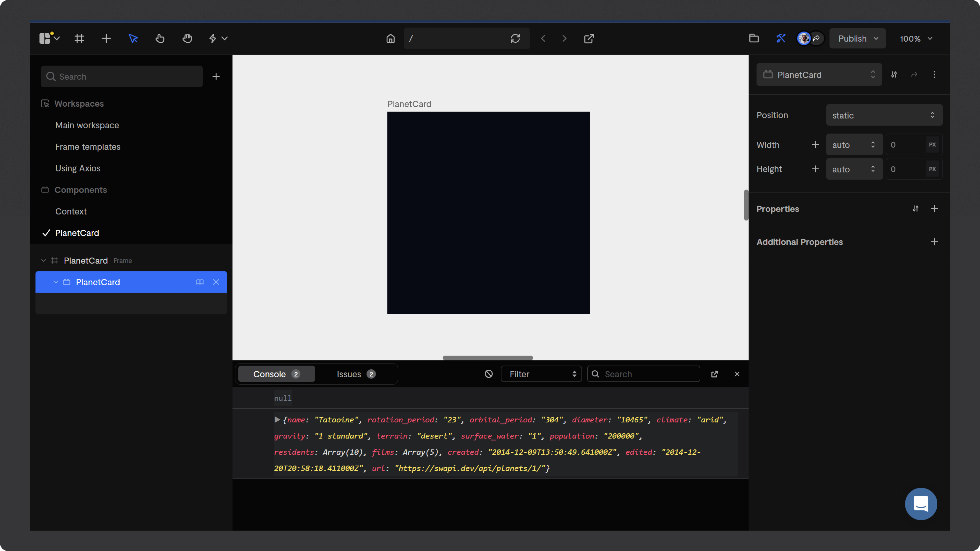Click the console Search field

(647, 374)
